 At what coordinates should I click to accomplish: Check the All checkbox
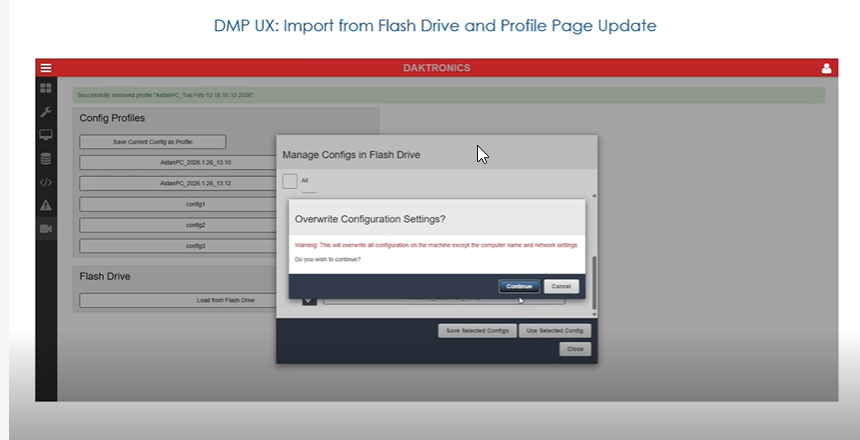pyautogui.click(x=290, y=181)
